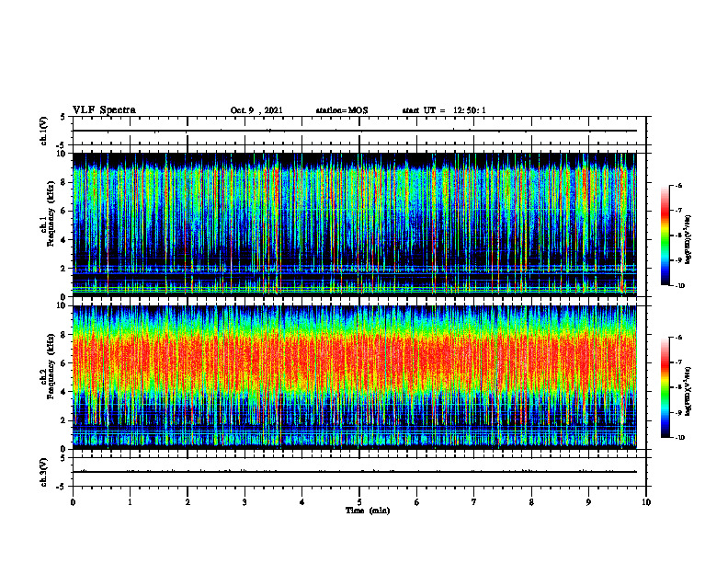
Task: Click the ch.1 voltage waveform trace
Action: [355, 131]
